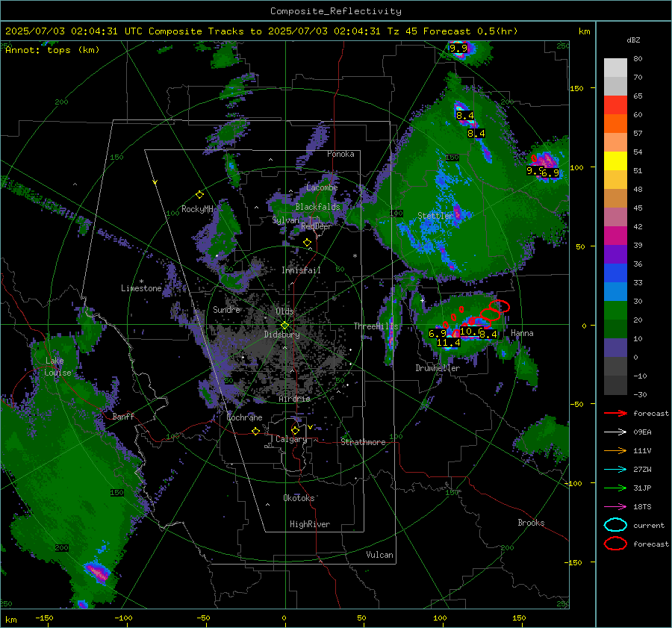Click the 11.4 storm top label
Screen dimensions: 672x628
coord(448,343)
